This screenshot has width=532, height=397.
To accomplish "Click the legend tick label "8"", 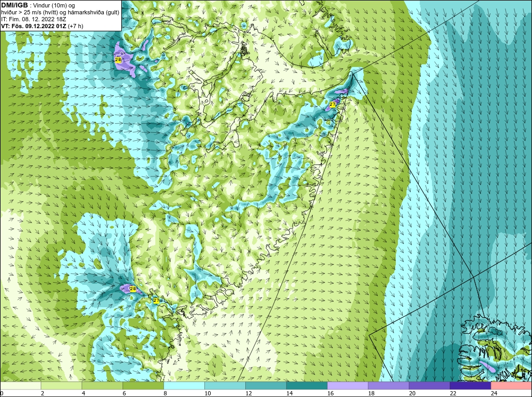I will pyautogui.click(x=165, y=393).
